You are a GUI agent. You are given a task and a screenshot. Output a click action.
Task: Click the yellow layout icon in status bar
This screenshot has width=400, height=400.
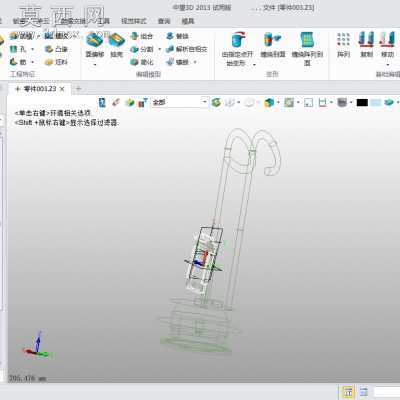click(348, 392)
